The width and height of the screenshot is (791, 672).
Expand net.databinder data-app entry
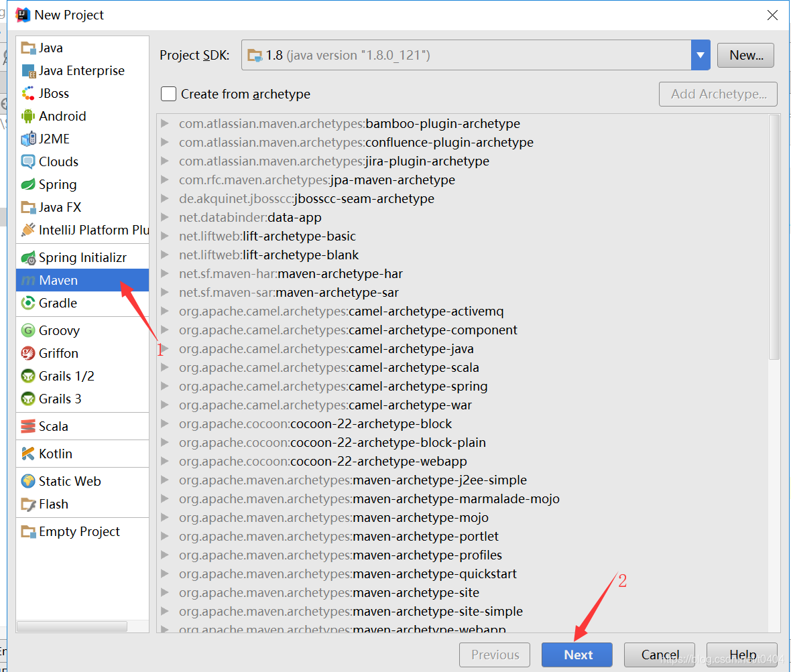pos(164,217)
